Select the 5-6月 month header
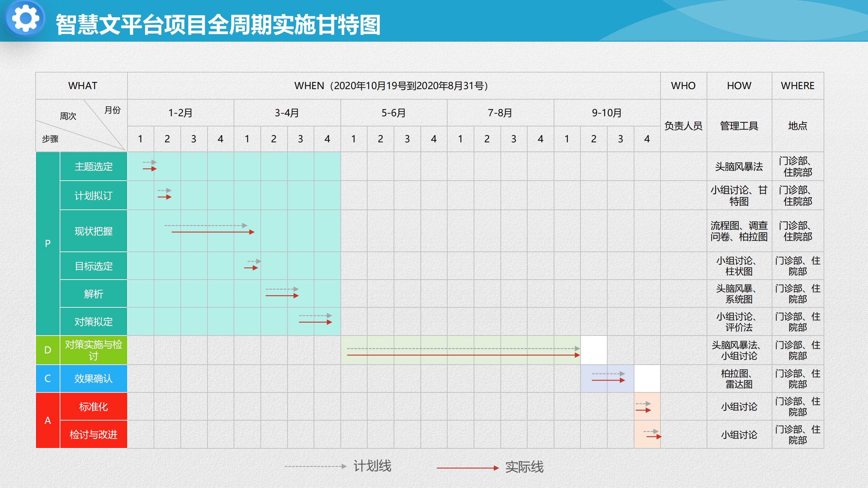The width and height of the screenshot is (868, 488). pos(394,113)
